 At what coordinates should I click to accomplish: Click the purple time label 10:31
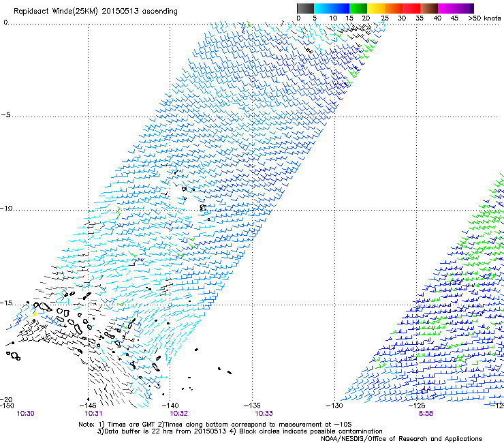point(93,414)
